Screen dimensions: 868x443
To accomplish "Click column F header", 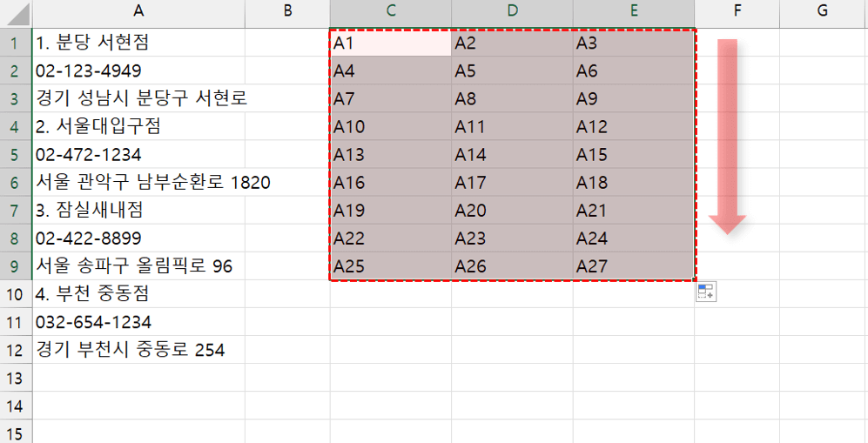I will pyautogui.click(x=737, y=11).
